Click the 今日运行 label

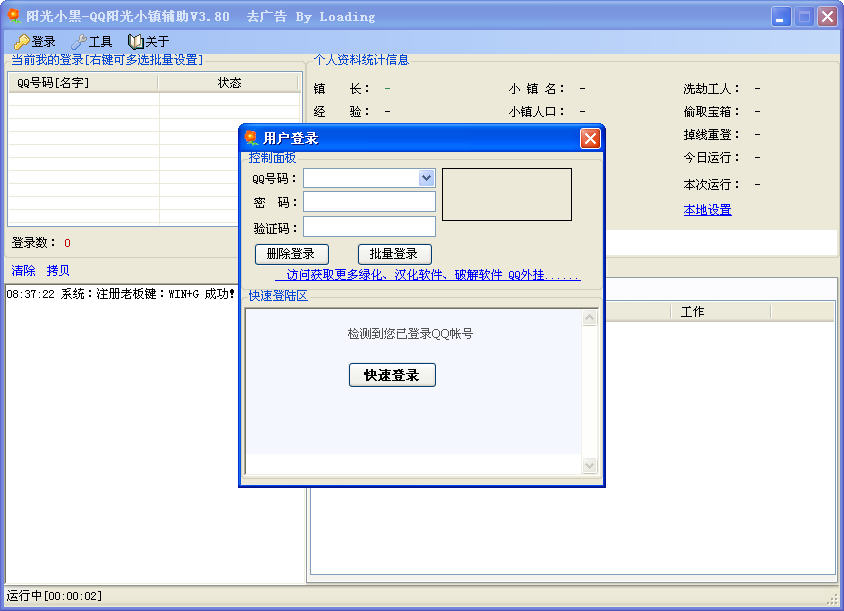711,158
